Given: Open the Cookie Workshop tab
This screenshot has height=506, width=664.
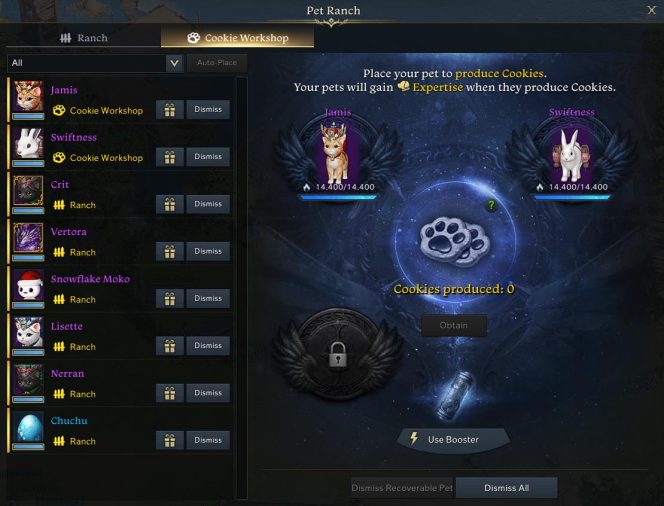Looking at the screenshot, I should [238, 38].
